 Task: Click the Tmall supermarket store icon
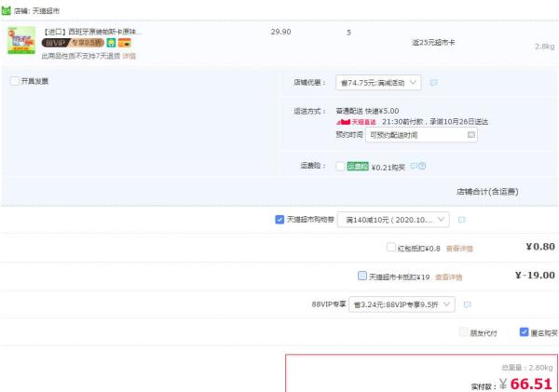(x=6, y=10)
